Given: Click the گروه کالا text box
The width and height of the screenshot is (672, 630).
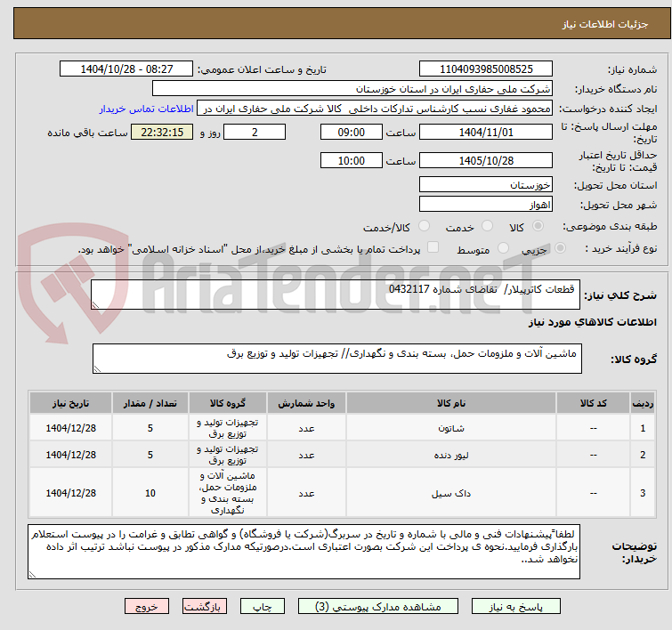Looking at the screenshot, I should [x=336, y=359].
